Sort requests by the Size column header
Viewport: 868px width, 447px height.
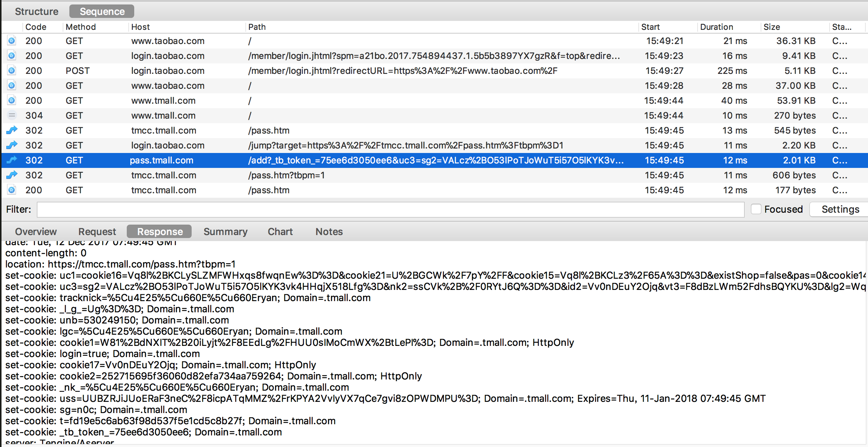click(771, 27)
